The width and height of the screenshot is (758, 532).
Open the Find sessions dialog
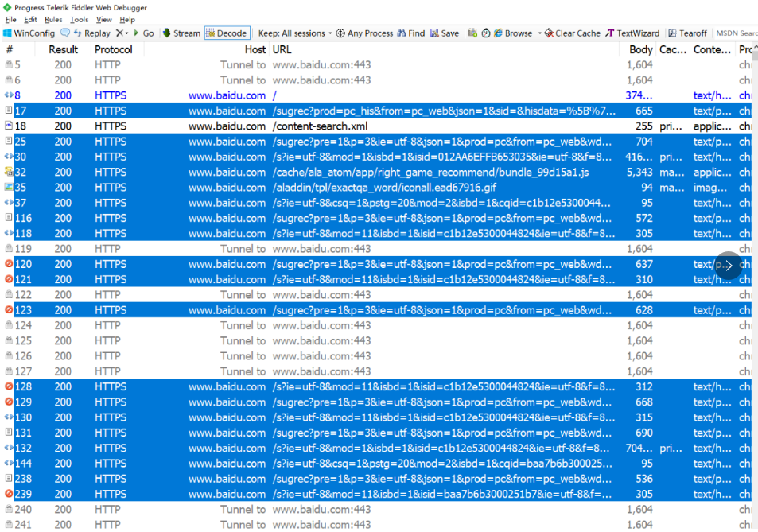click(x=411, y=33)
